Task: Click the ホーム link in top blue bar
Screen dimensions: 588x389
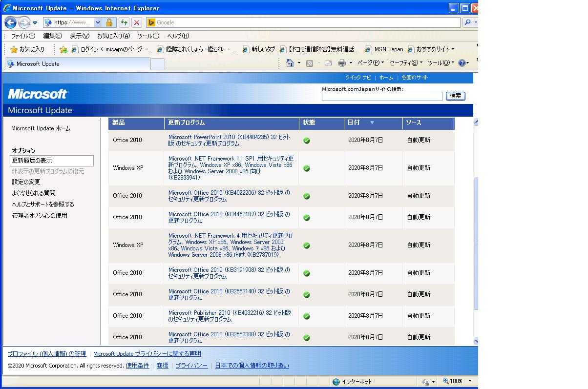Action: [x=386, y=78]
